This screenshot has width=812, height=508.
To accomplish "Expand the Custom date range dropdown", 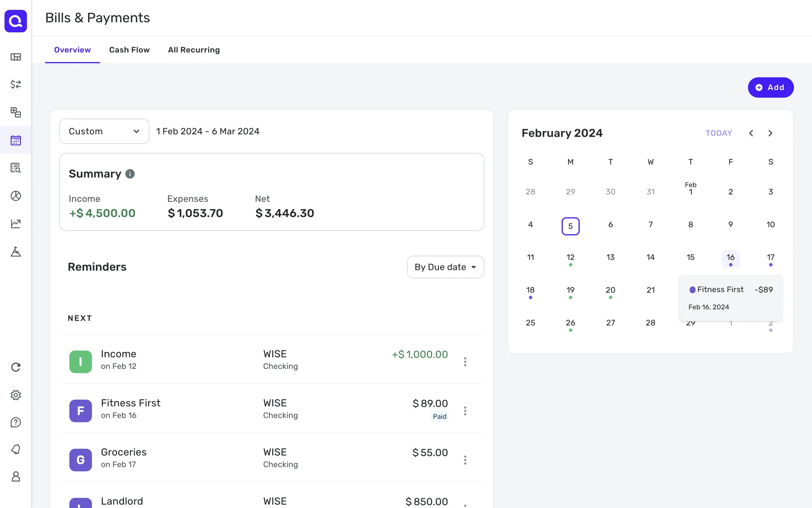I will 104,131.
